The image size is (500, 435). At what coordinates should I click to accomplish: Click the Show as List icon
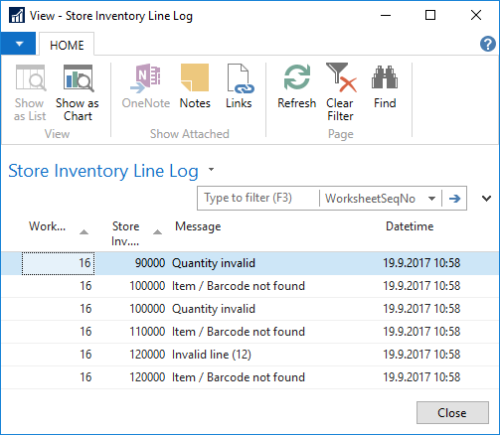pos(30,78)
